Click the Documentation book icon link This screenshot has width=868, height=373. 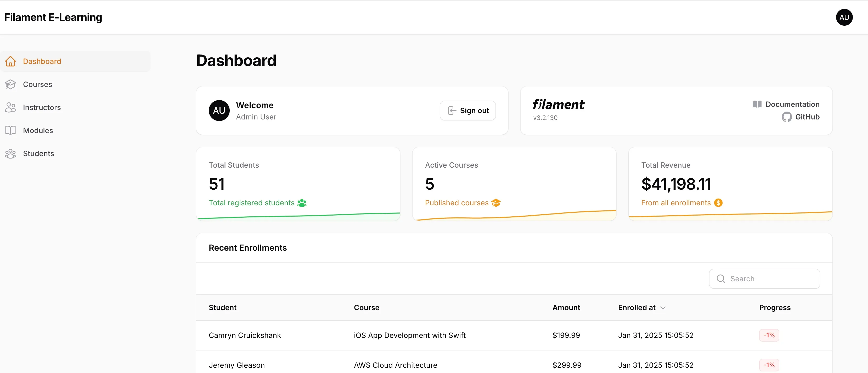pyautogui.click(x=757, y=104)
